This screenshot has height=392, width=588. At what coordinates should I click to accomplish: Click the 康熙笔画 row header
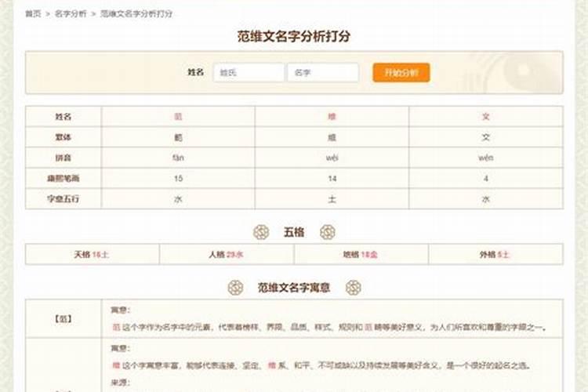[63, 178]
